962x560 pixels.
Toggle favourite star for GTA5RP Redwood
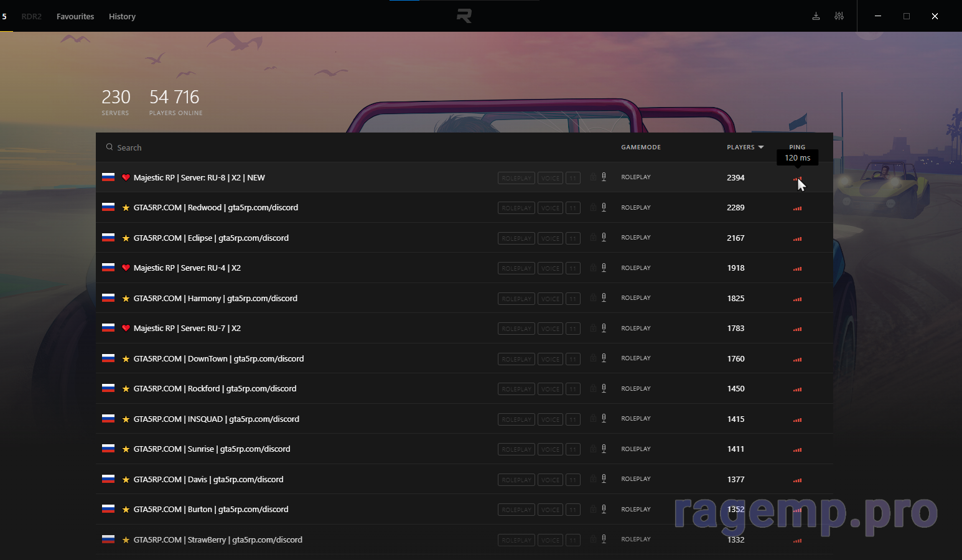click(126, 208)
